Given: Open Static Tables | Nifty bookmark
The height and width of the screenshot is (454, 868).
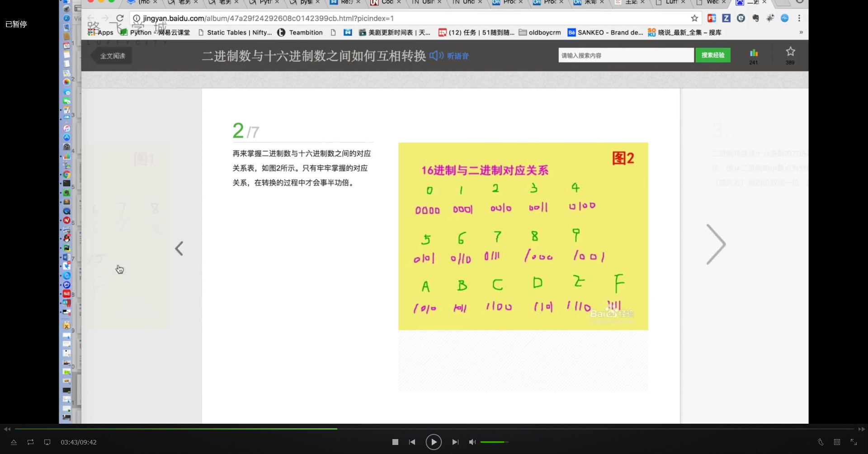Looking at the screenshot, I should pos(235,33).
